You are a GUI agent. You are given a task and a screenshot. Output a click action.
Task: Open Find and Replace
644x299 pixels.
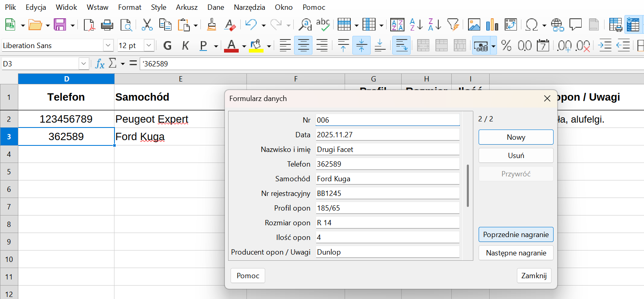pos(305,25)
